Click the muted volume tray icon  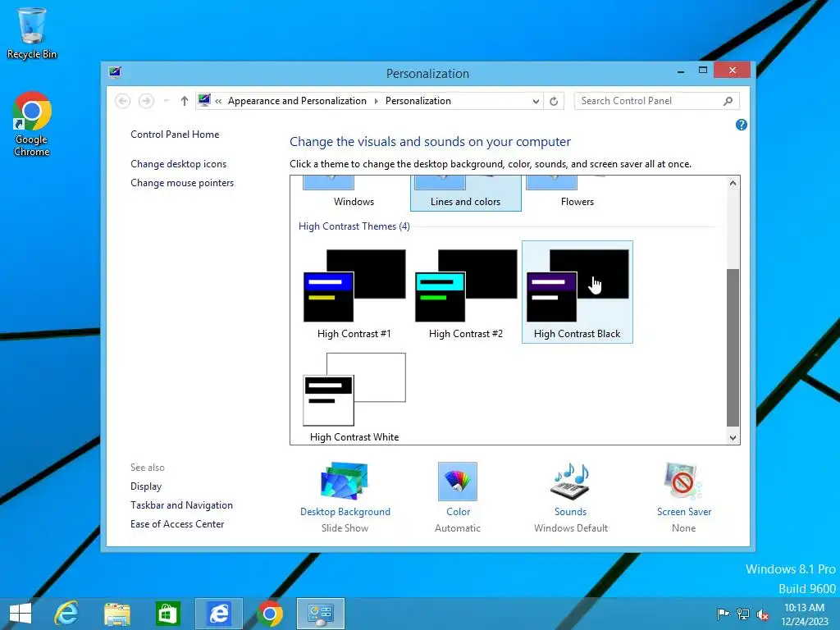[762, 614]
